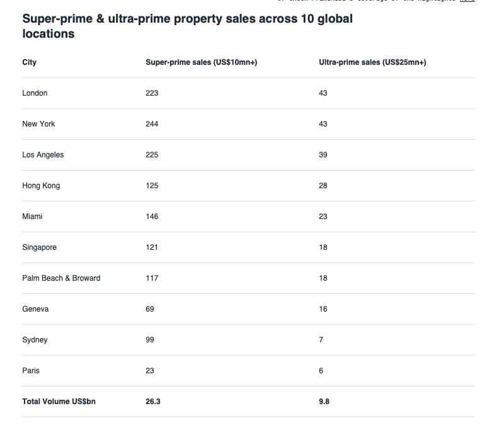504x428 pixels.
Task: Select Los Angeles ultra-prime value 39
Action: click(x=323, y=155)
